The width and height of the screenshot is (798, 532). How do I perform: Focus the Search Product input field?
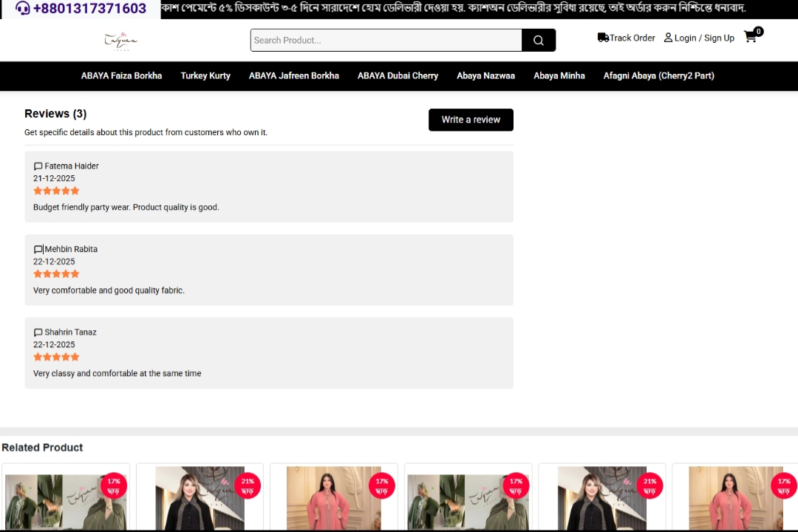(386, 40)
